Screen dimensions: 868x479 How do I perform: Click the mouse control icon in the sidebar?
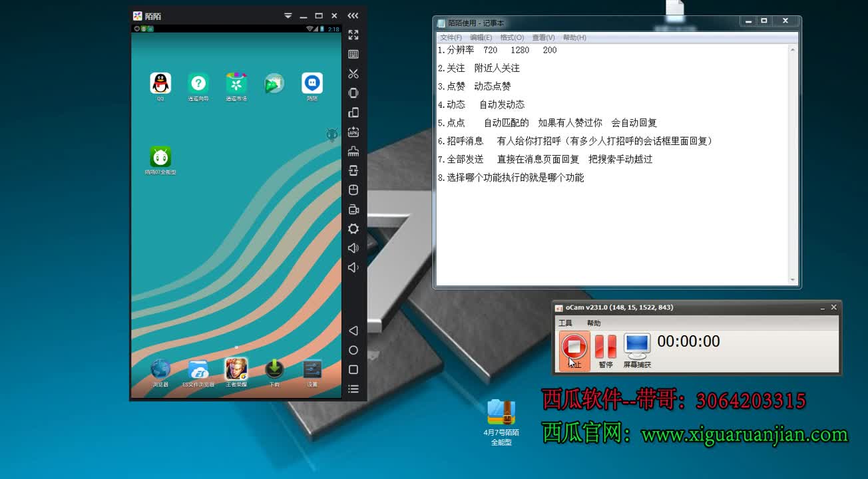pyautogui.click(x=353, y=190)
